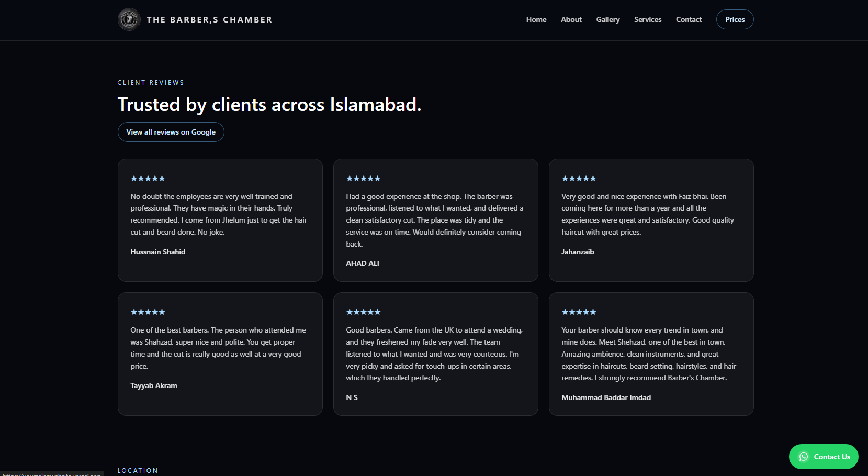Click THE BARBER,S CHAMBER brand title
This screenshot has width=868, height=476.
[x=209, y=19]
